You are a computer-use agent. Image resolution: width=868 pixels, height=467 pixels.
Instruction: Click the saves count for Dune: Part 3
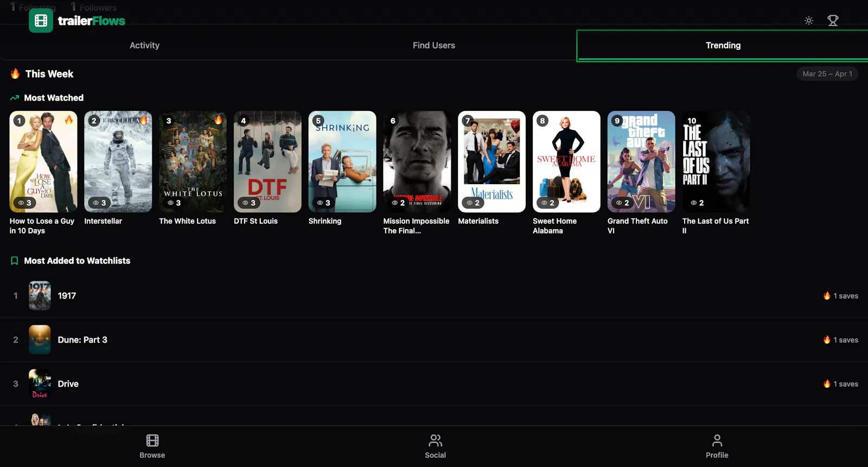point(841,340)
